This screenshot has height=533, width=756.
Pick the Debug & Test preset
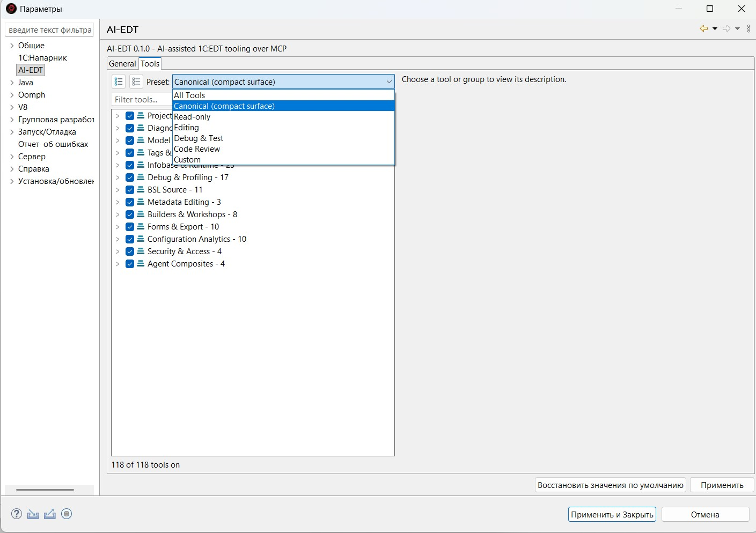coord(283,138)
